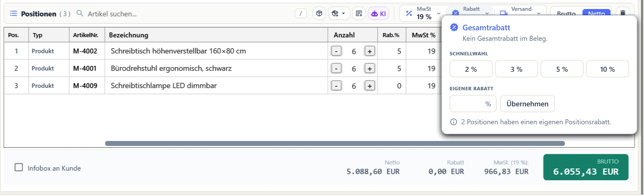Viewport: 644px width, 196px height.
Task: Click the magnifier search icon
Action: tap(80, 13)
